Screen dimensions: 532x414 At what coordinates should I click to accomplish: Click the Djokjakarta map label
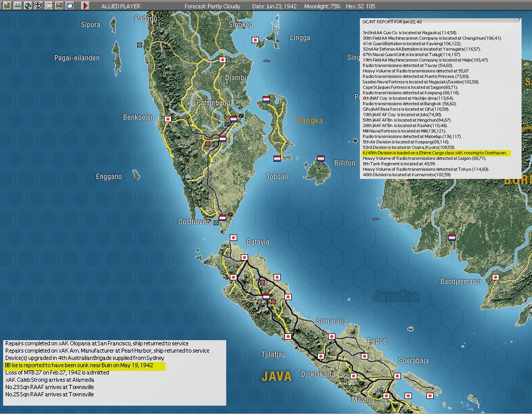point(318,374)
